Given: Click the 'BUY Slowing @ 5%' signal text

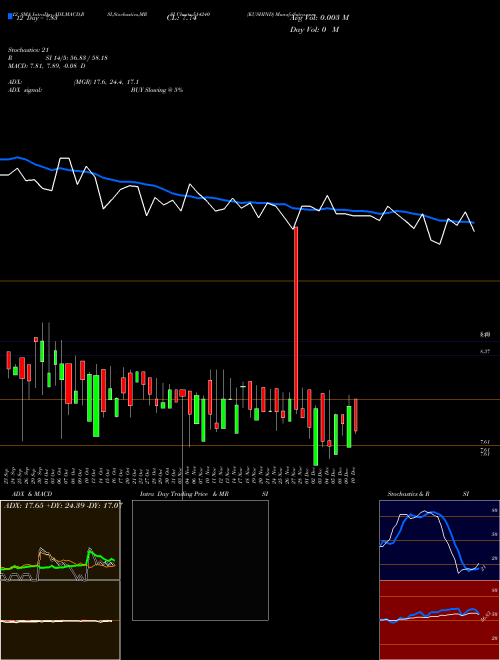Looking at the screenshot, I should [x=157, y=90].
